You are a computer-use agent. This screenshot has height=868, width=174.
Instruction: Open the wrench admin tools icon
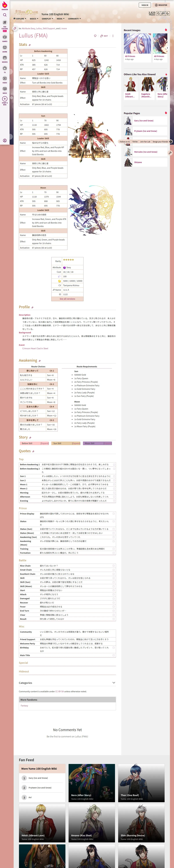coord(170,153)
